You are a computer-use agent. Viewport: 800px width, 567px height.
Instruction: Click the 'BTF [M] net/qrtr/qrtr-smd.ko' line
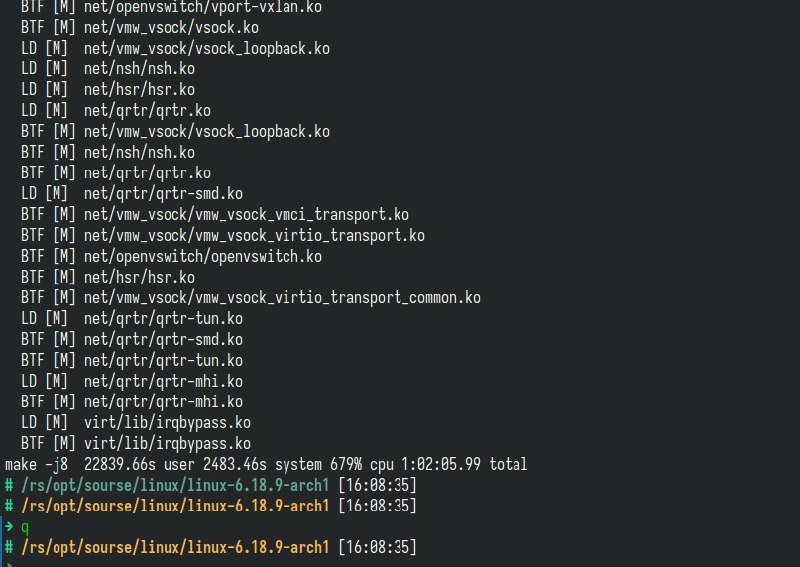131,340
